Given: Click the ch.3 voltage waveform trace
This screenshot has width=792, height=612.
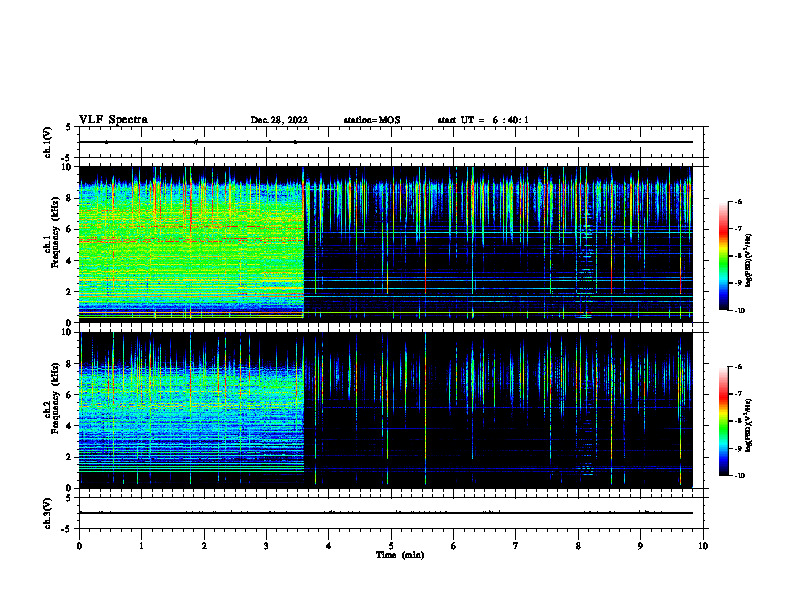Looking at the screenshot, I should click(385, 513).
